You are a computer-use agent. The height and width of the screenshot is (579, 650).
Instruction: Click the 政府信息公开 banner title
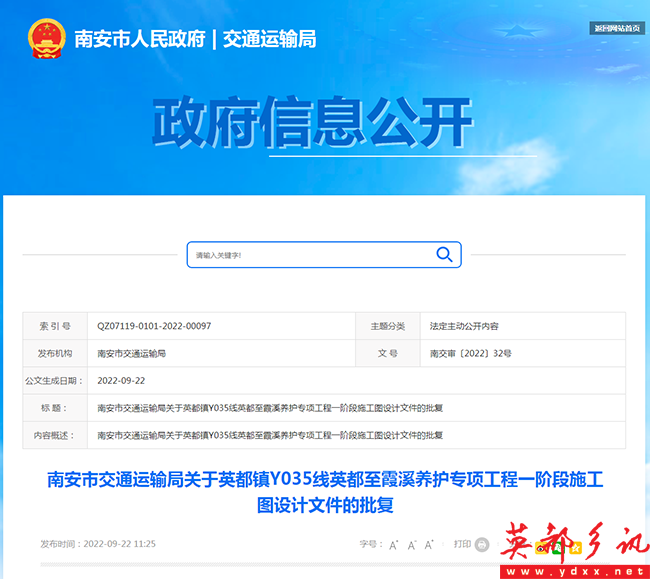click(x=313, y=122)
